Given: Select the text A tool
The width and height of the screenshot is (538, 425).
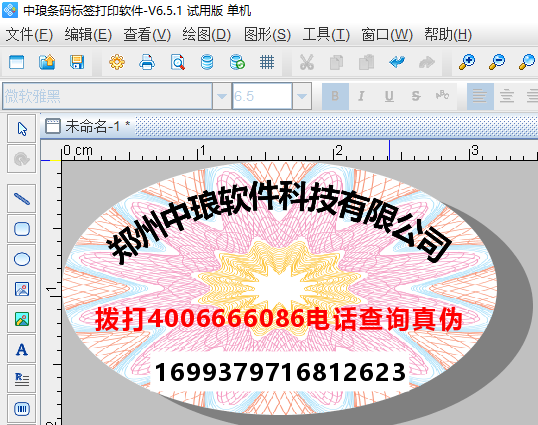Looking at the screenshot, I should pos(22,350).
